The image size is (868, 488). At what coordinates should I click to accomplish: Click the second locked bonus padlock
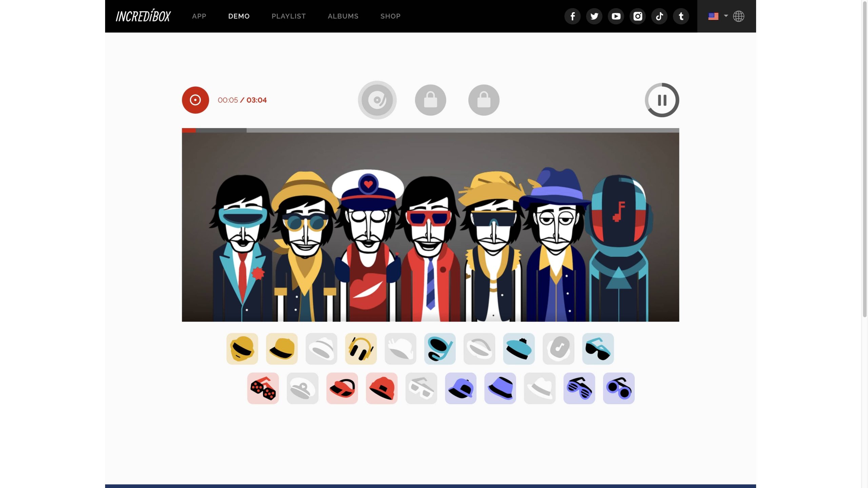[x=431, y=100]
